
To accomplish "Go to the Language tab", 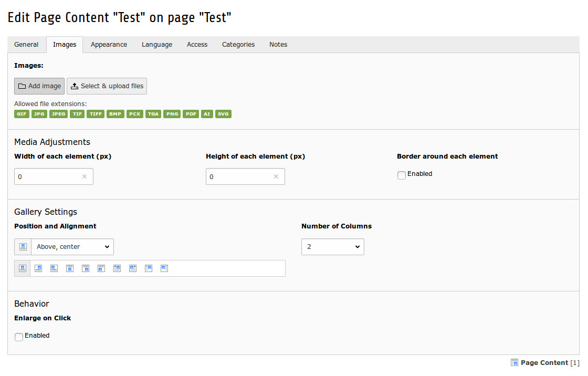I will pyautogui.click(x=157, y=45).
